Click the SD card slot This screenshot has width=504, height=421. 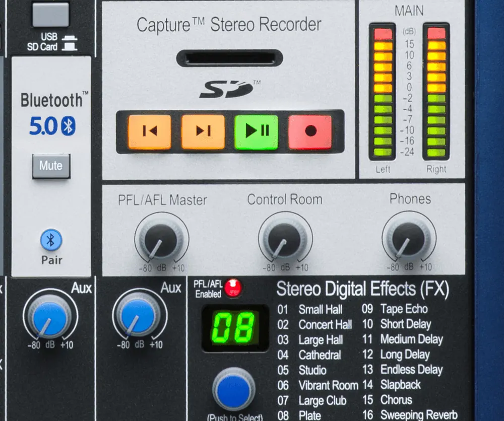click(x=229, y=58)
